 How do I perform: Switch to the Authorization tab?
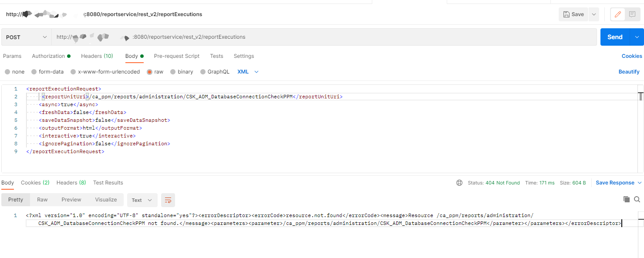click(x=48, y=56)
